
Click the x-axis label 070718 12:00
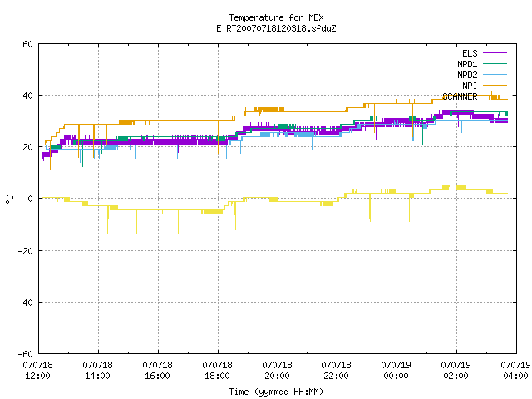click(x=37, y=371)
